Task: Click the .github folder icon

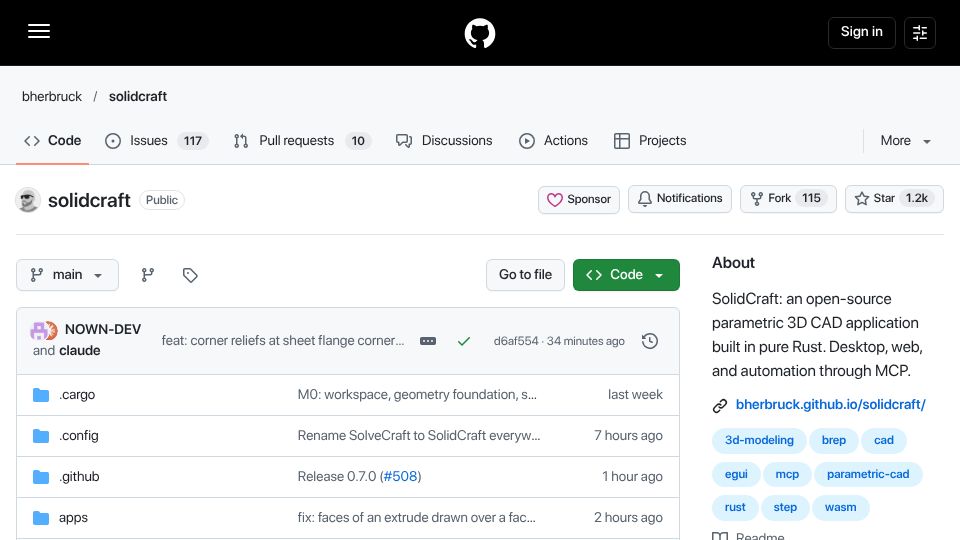Action: click(x=41, y=477)
